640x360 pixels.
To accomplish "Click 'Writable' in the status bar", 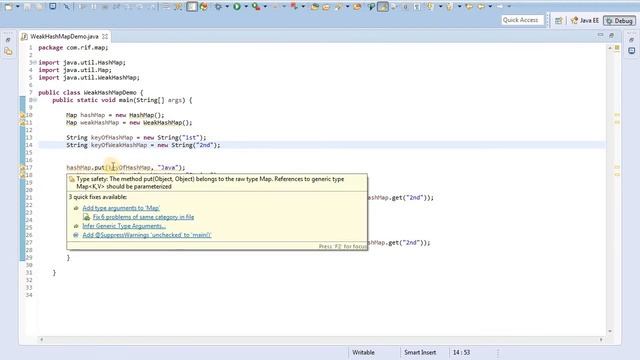I will [363, 352].
